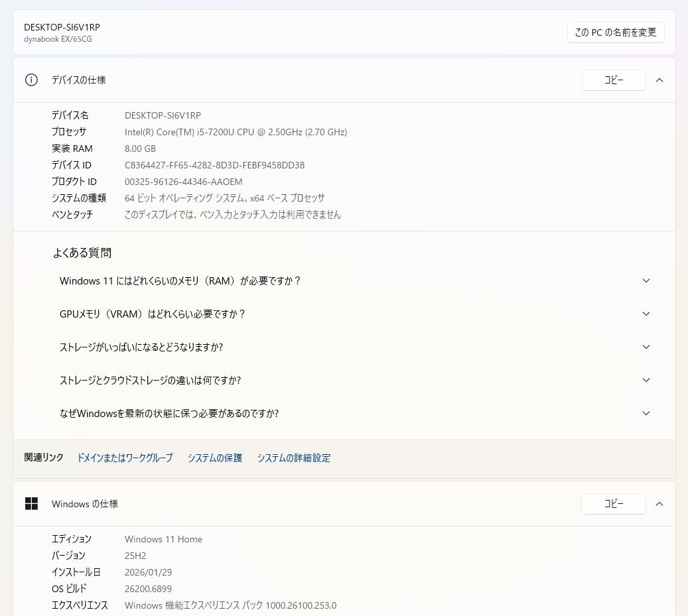Click the Windows logo icon in Windows の仕様
This screenshot has width=688, height=616.
click(x=32, y=504)
